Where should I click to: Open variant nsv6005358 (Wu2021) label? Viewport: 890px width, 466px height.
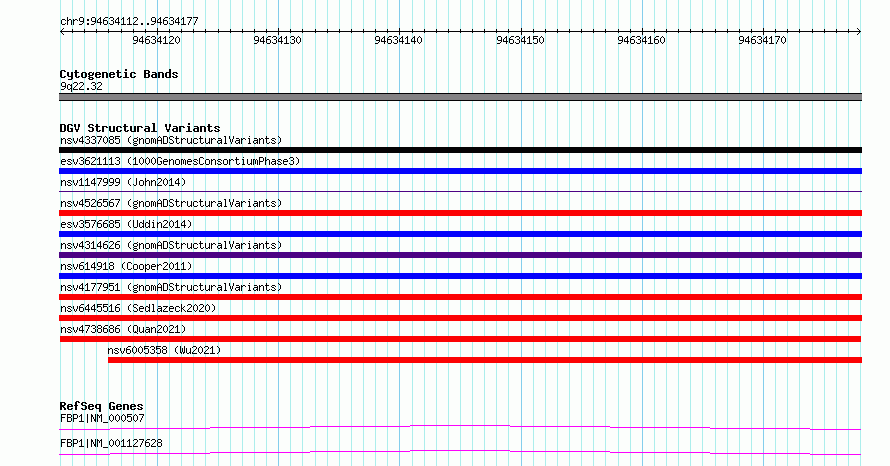point(164,350)
